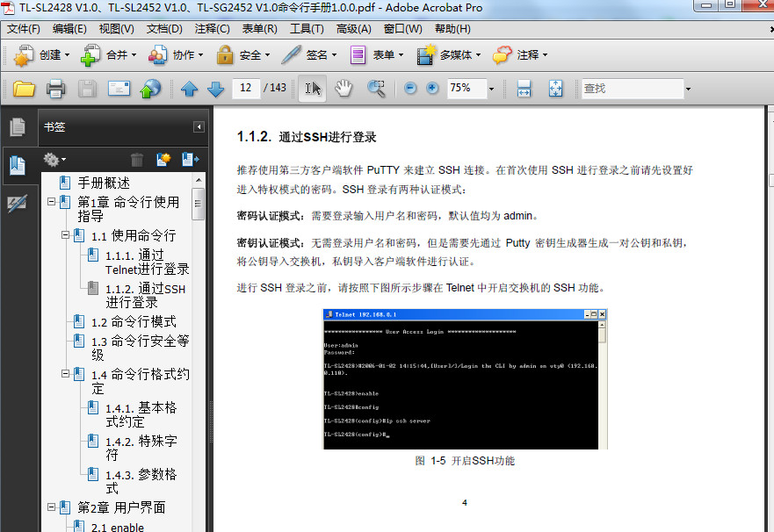
Task: Select the Marquee Zoom tool
Action: coord(376,89)
